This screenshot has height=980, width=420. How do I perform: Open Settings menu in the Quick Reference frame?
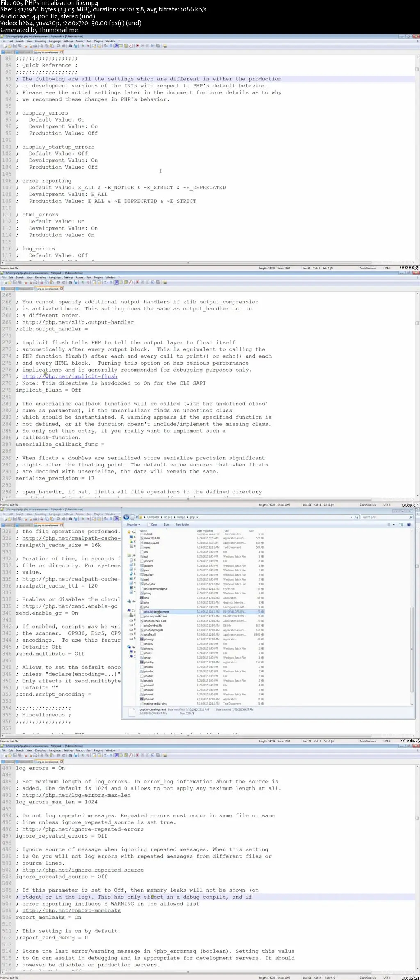click(68, 41)
